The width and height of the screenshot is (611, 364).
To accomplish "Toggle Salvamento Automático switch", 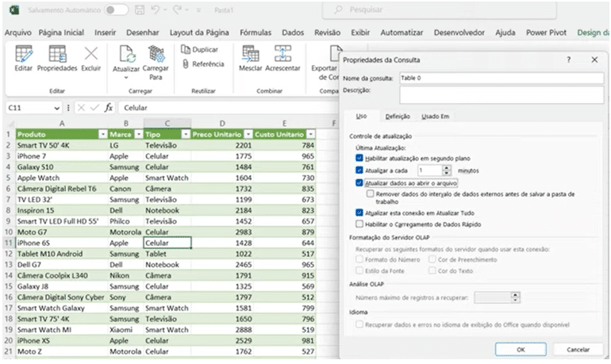I will (116, 10).
